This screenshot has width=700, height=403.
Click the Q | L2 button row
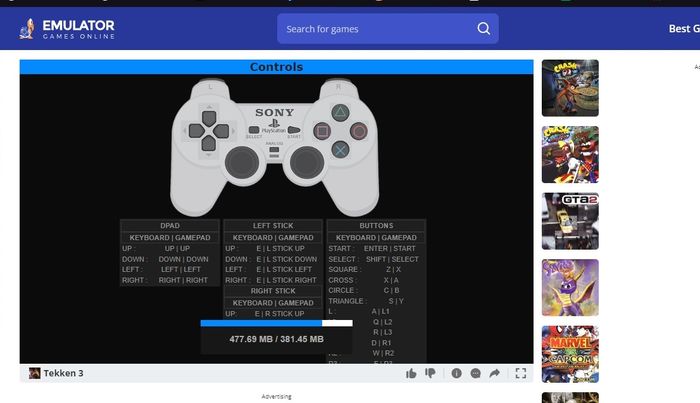click(x=376, y=322)
